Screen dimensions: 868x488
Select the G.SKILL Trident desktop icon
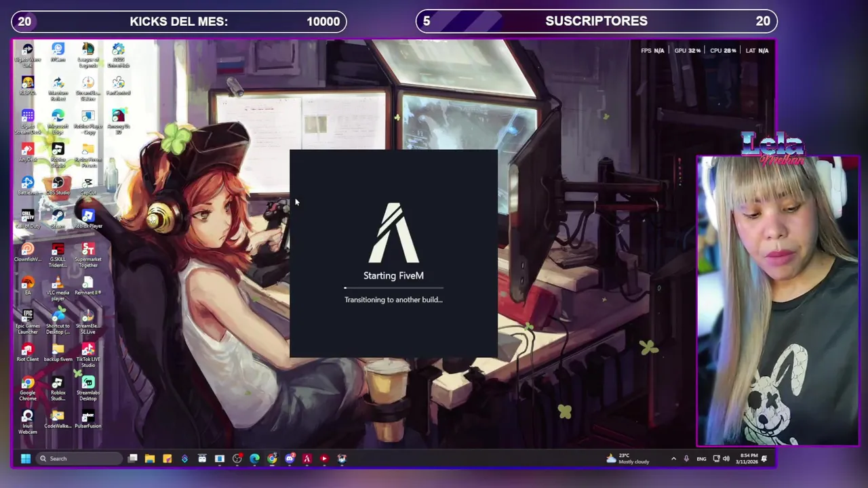pos(58,255)
